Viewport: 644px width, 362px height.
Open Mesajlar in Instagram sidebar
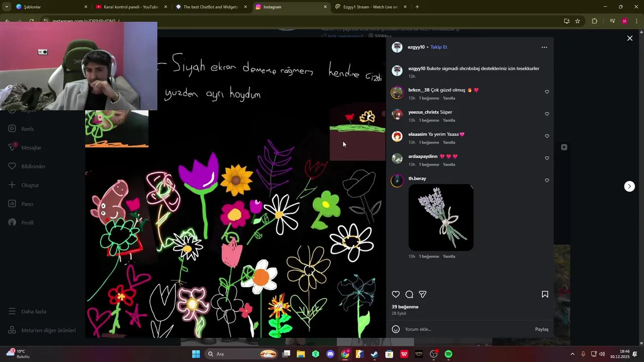25,148
